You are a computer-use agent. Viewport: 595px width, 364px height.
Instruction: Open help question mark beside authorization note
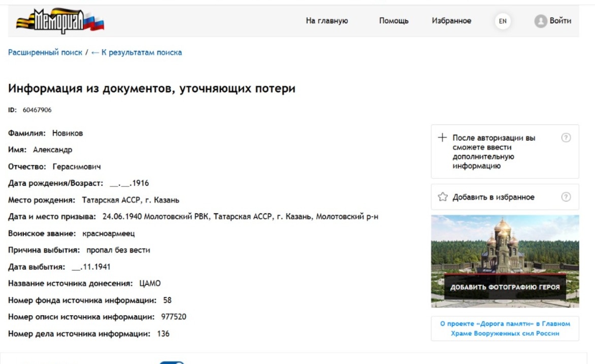(566, 138)
